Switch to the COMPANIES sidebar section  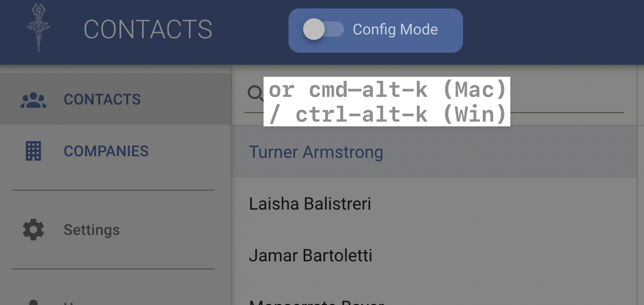tap(106, 151)
